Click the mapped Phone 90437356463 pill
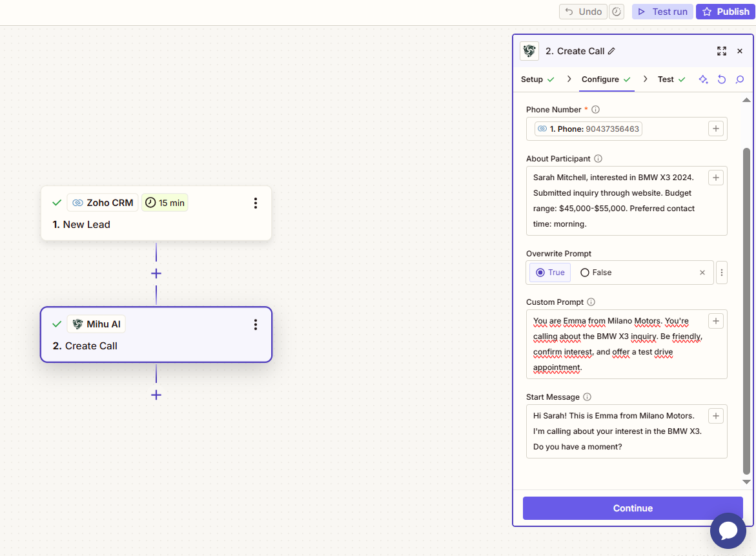This screenshot has height=556, width=756. 588,129
